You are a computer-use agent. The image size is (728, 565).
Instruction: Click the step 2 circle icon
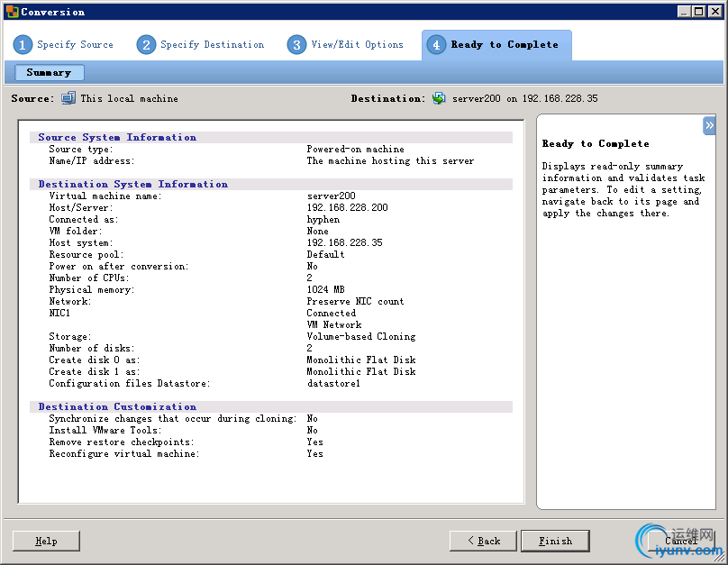pos(146,44)
